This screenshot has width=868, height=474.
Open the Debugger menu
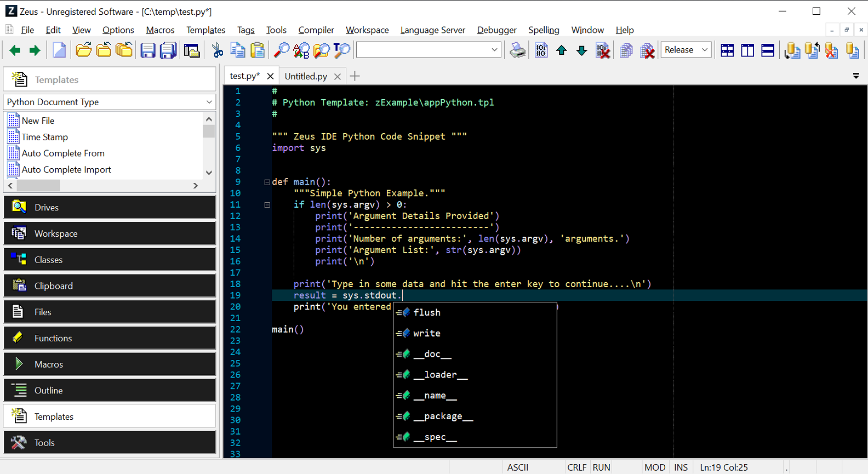click(497, 30)
